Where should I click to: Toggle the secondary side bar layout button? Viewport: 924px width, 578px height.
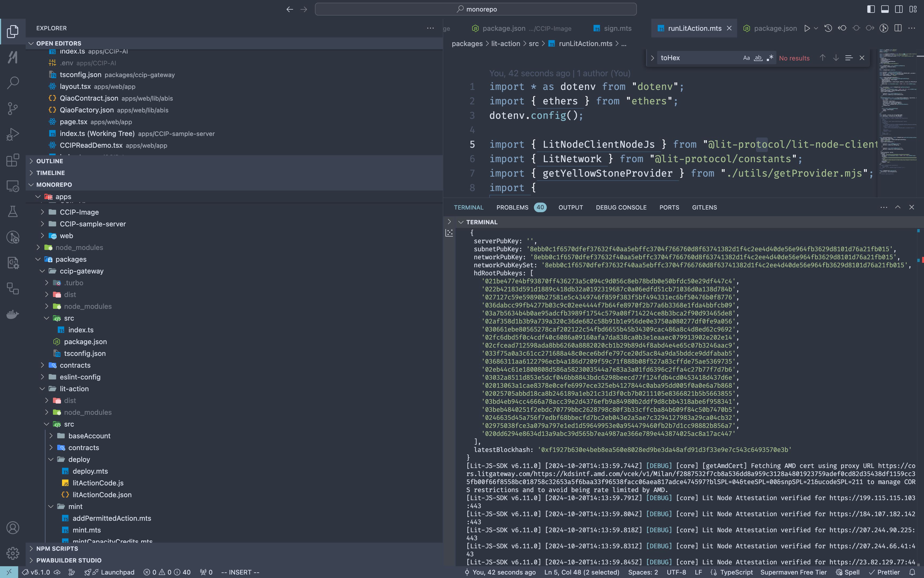(x=899, y=9)
